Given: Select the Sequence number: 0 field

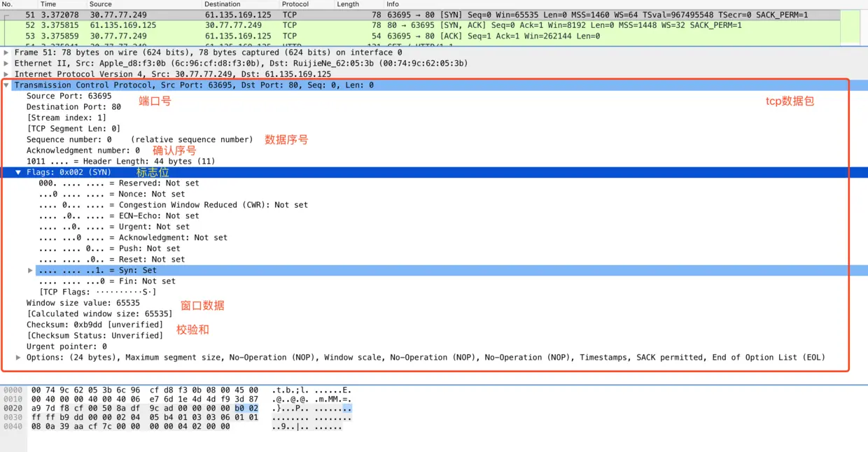Looking at the screenshot, I should (x=139, y=139).
